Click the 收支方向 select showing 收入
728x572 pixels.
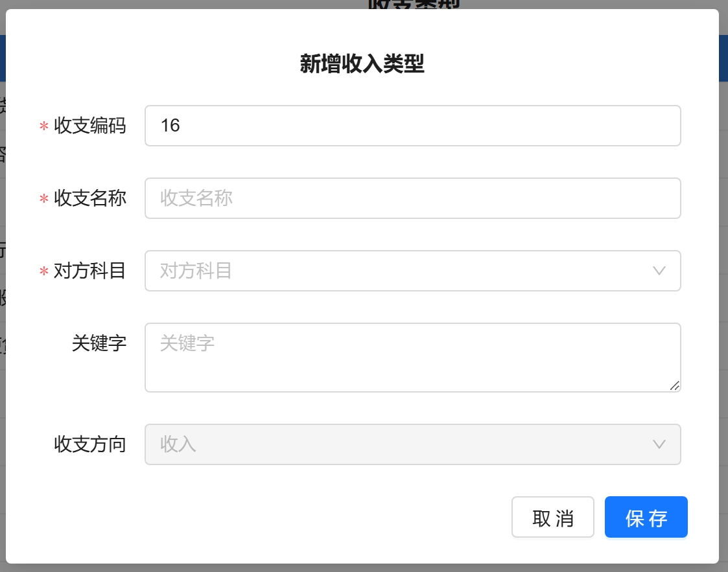click(402, 444)
